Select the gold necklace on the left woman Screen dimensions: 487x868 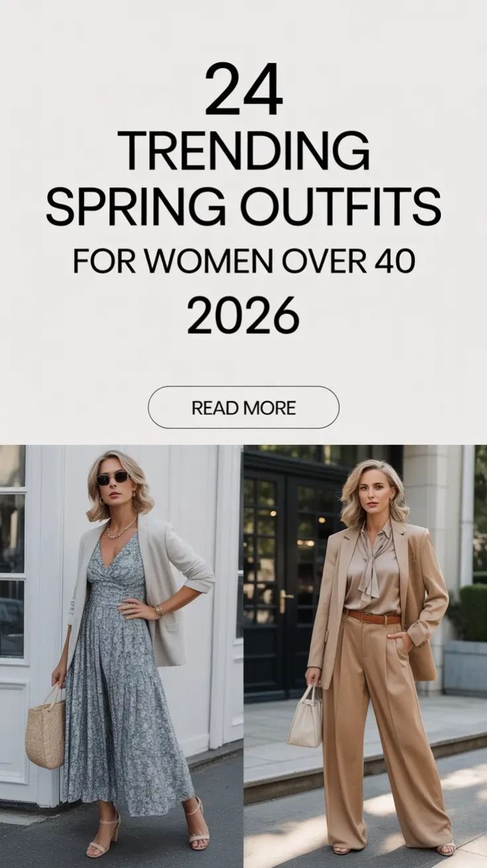(122, 527)
